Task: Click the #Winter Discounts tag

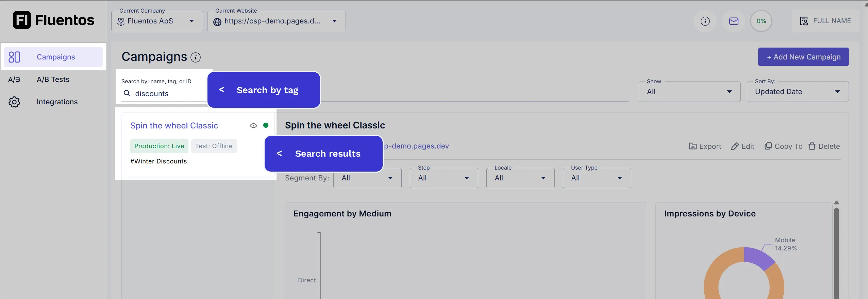Action: (158, 161)
